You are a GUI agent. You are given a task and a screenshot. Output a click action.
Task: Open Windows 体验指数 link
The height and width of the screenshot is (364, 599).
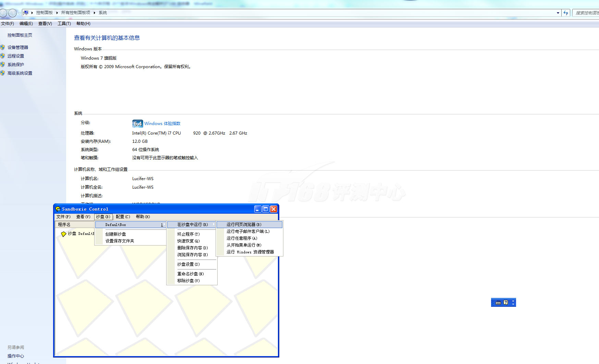(162, 124)
